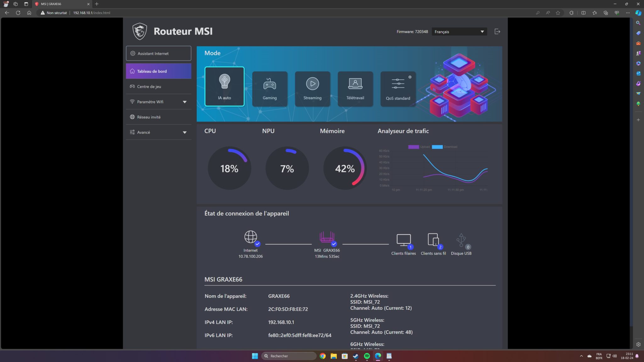Select QoS standard mode
The image size is (644, 362).
(398, 89)
